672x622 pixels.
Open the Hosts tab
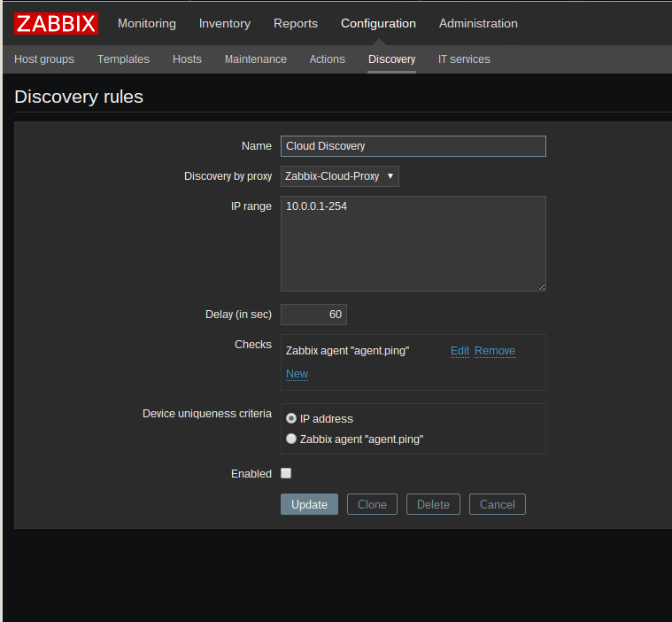tap(187, 59)
